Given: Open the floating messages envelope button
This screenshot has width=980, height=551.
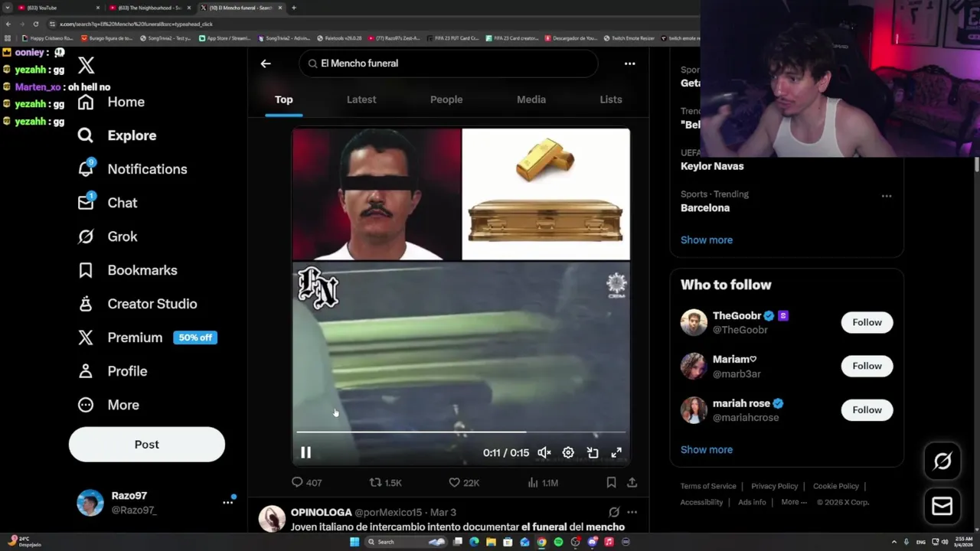Looking at the screenshot, I should (942, 506).
